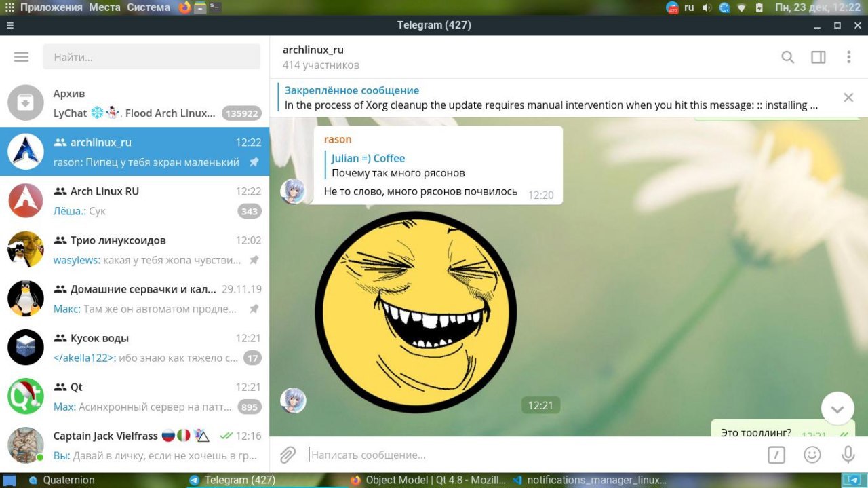
Task: Toggle the chat info side panel
Action: tap(818, 57)
